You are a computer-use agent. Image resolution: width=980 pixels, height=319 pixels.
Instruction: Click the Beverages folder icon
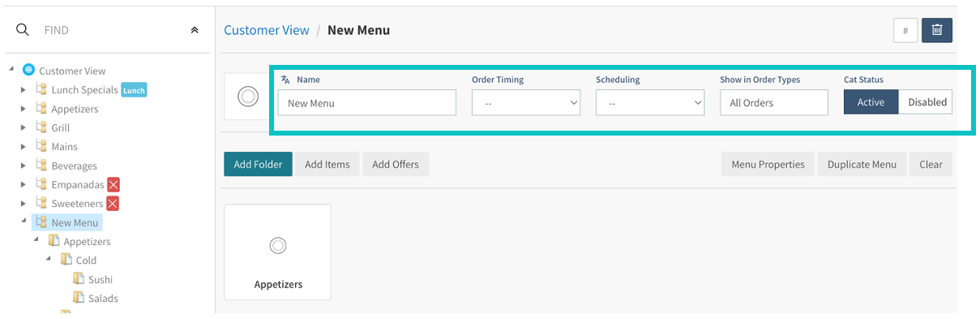pyautogui.click(x=41, y=166)
